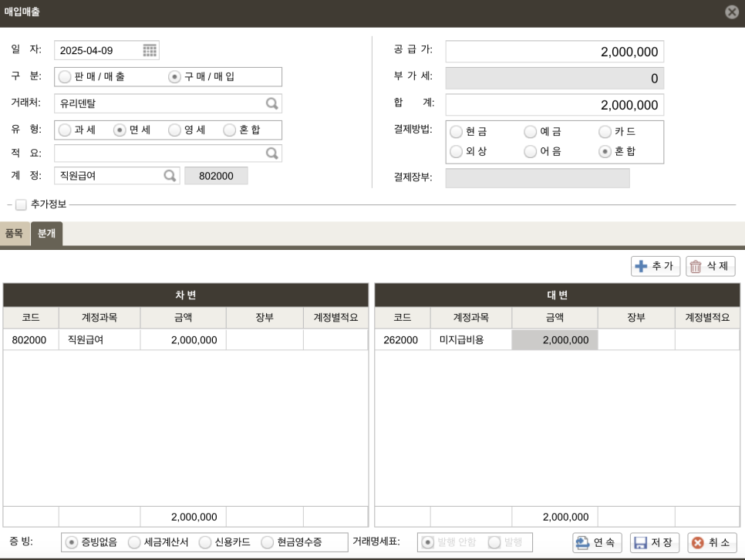Switch to the 품목 tab
The height and width of the screenshot is (560, 745).
[14, 234]
